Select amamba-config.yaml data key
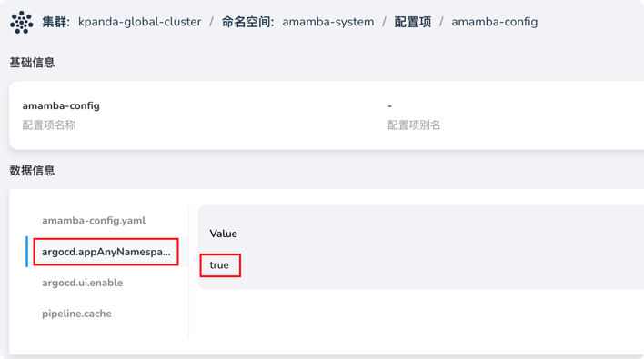644x359 pixels. [x=94, y=221]
